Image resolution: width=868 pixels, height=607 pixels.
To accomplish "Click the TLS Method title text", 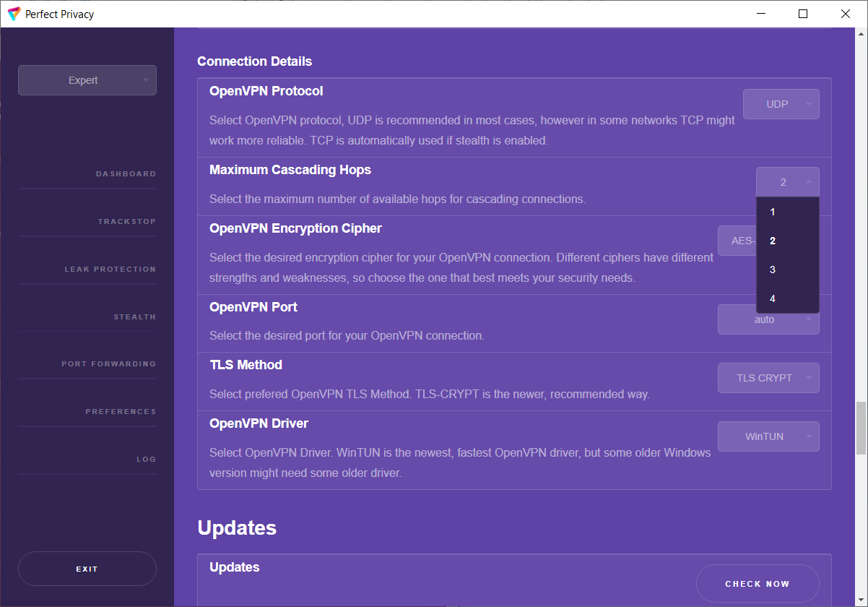I will [246, 365].
